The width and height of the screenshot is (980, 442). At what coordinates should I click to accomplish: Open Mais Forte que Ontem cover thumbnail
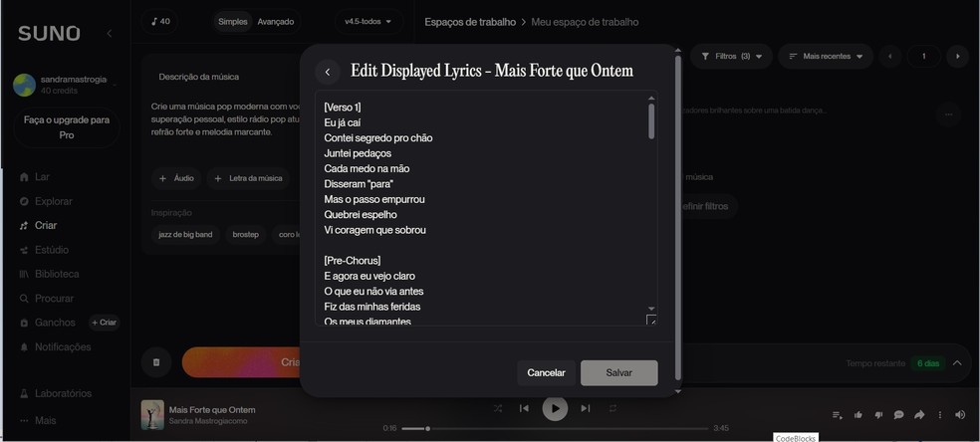coord(152,414)
